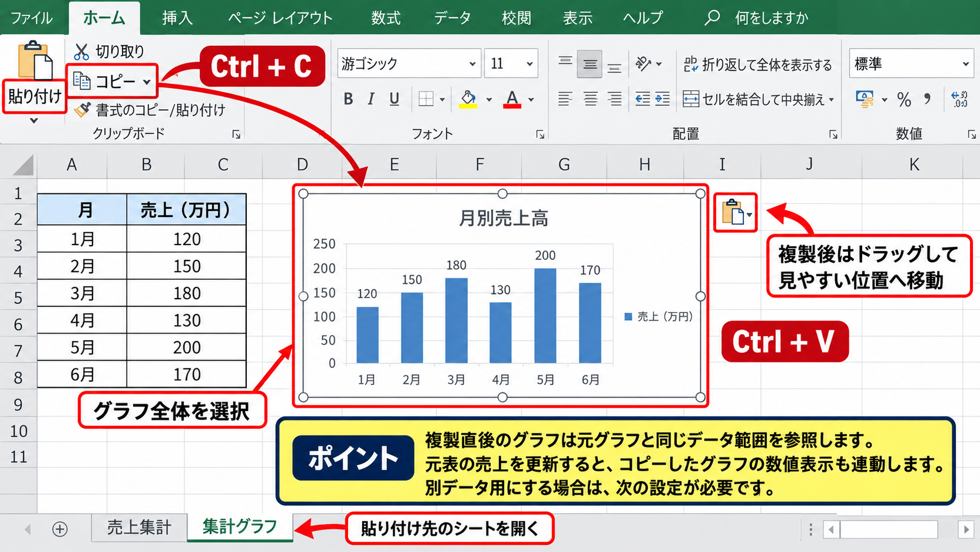
Task: Decrease indent
Action: tap(643, 99)
